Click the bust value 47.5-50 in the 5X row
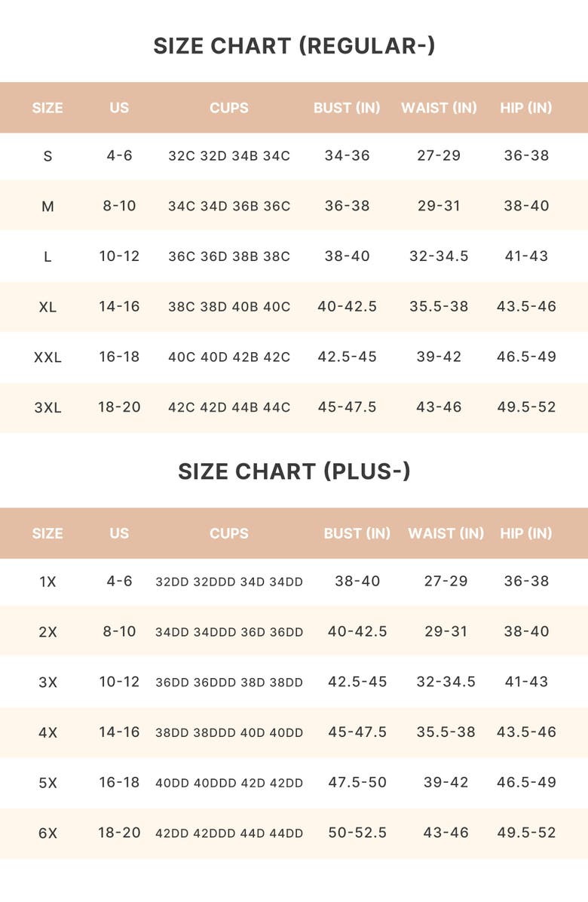 pyautogui.click(x=357, y=782)
